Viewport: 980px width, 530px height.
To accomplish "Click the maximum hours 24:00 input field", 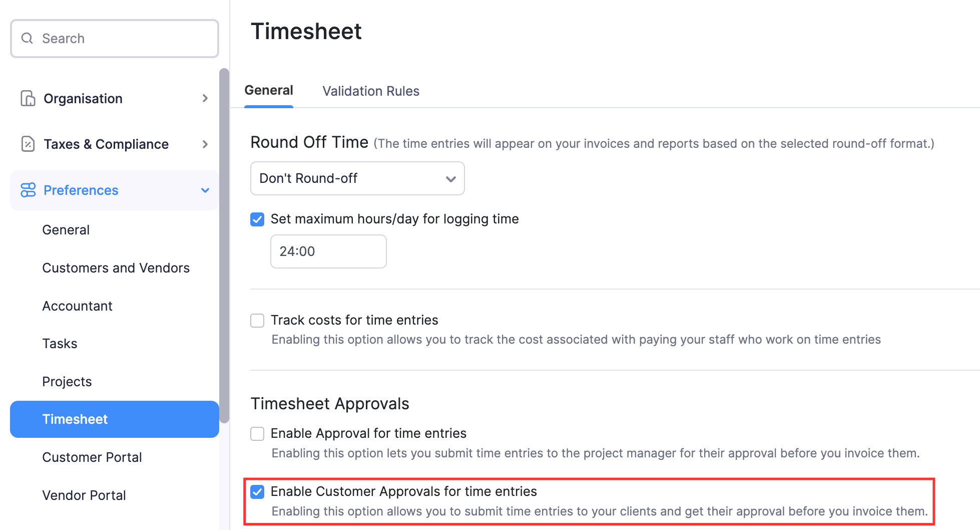I will [x=328, y=251].
